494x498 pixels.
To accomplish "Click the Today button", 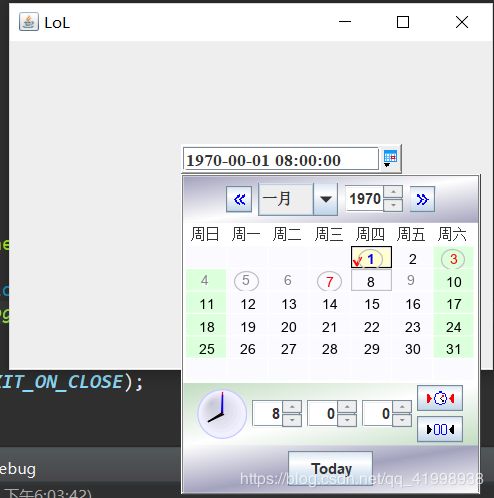I will click(x=330, y=468).
